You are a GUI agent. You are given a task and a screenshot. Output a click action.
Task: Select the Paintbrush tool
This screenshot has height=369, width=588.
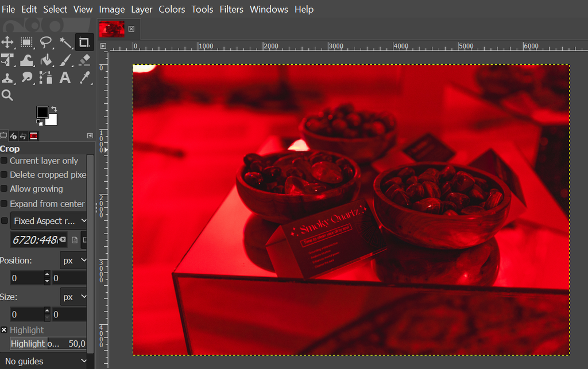click(x=64, y=60)
